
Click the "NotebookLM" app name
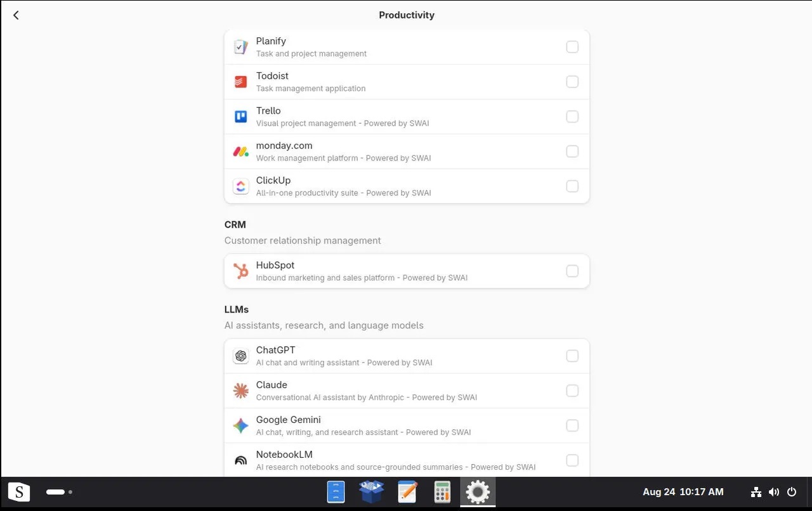point(284,455)
